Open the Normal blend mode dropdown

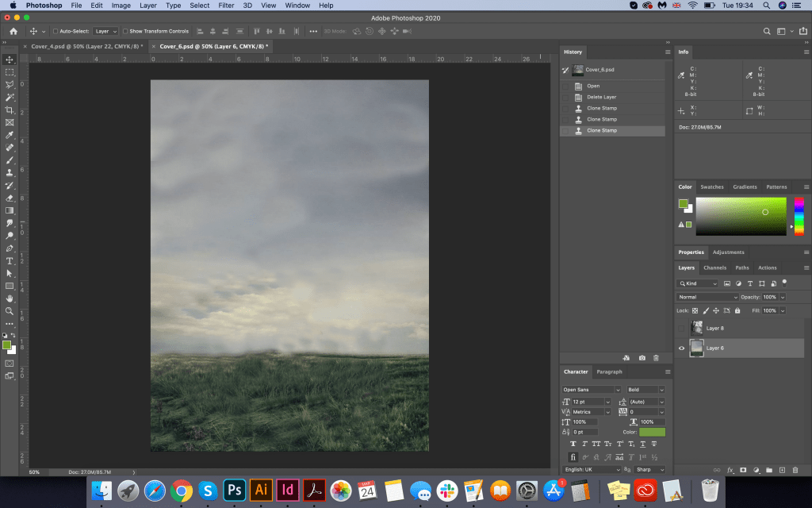coord(707,297)
